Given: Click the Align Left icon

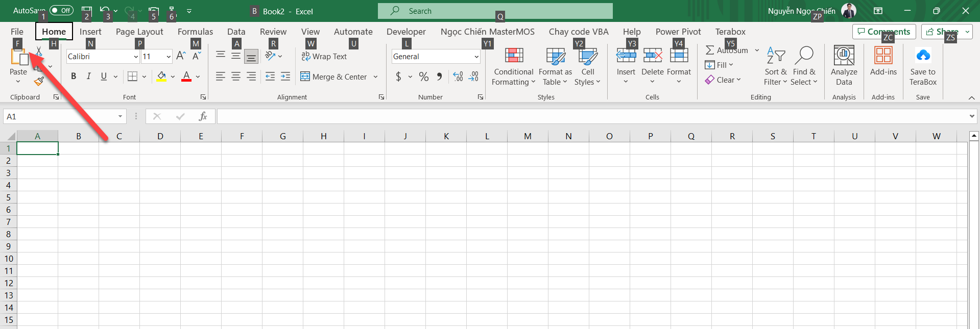Looking at the screenshot, I should (x=221, y=77).
